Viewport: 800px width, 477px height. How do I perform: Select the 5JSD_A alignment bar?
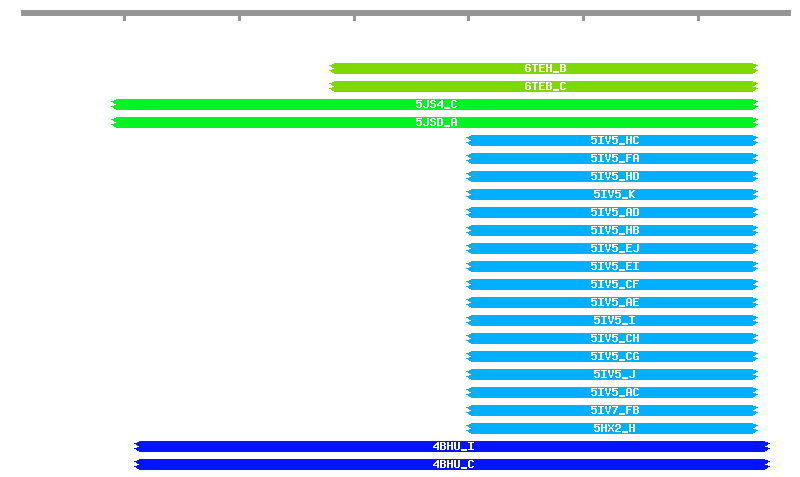tap(435, 123)
